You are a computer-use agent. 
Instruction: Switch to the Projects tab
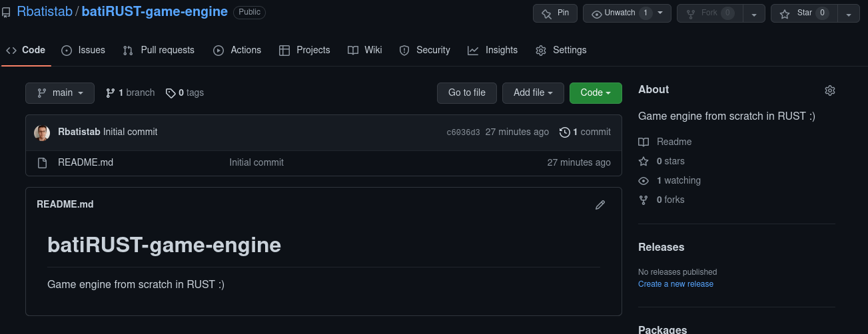point(304,50)
